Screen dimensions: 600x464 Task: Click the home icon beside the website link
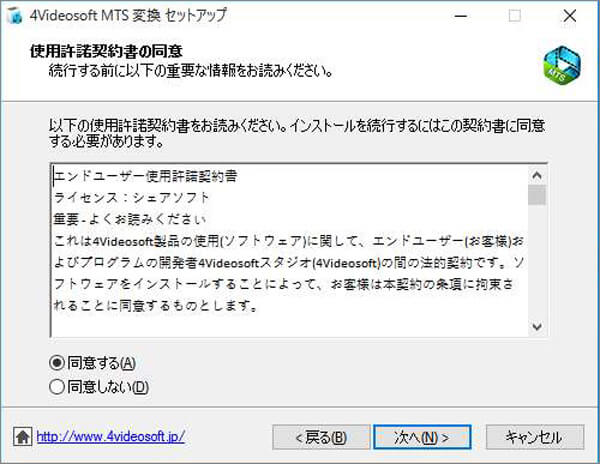click(23, 436)
